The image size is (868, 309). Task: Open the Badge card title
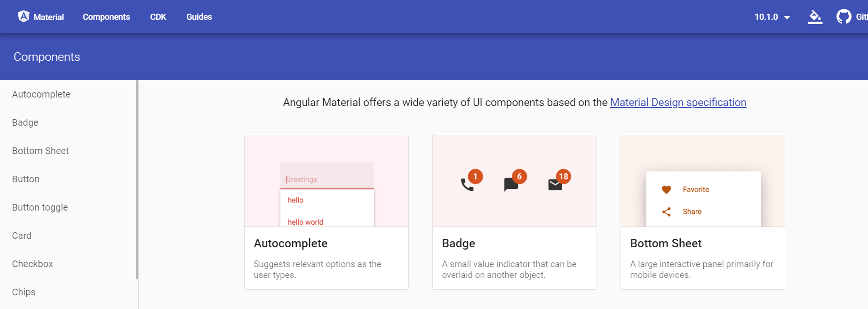coord(459,244)
